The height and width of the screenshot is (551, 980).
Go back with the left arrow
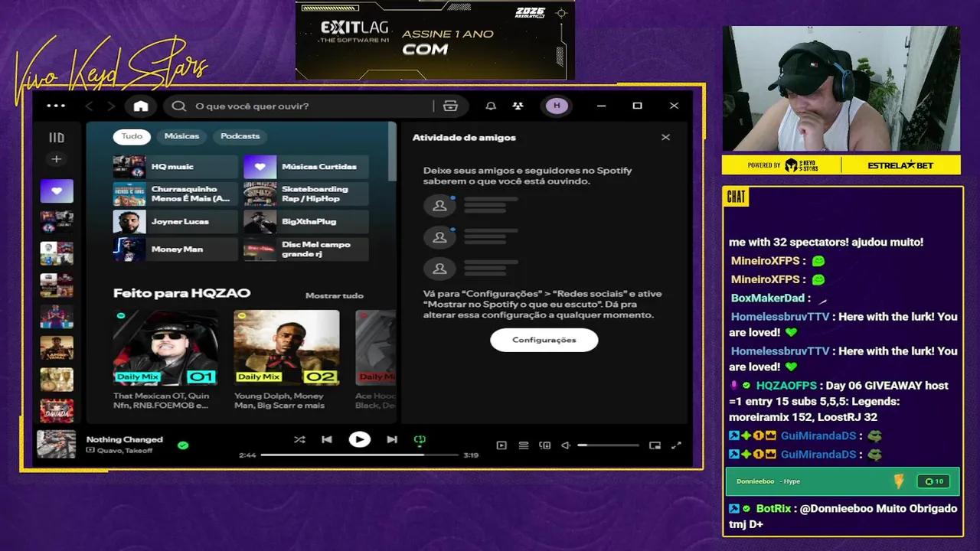[90, 106]
